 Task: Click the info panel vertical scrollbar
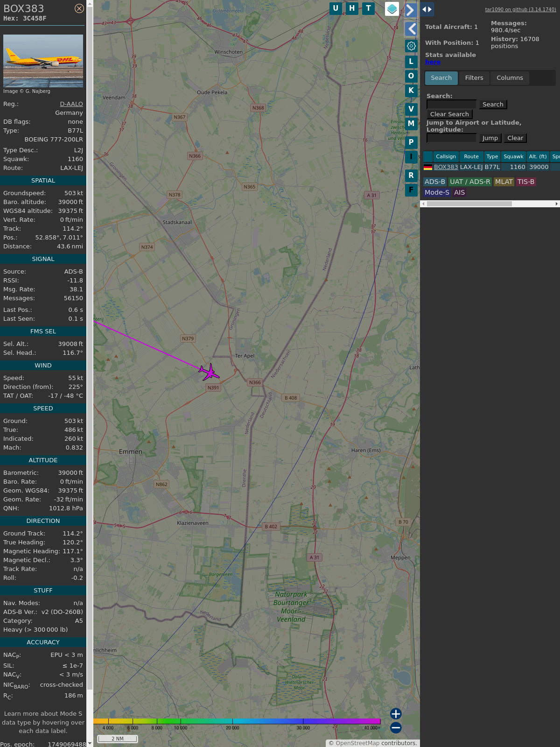click(x=90, y=348)
